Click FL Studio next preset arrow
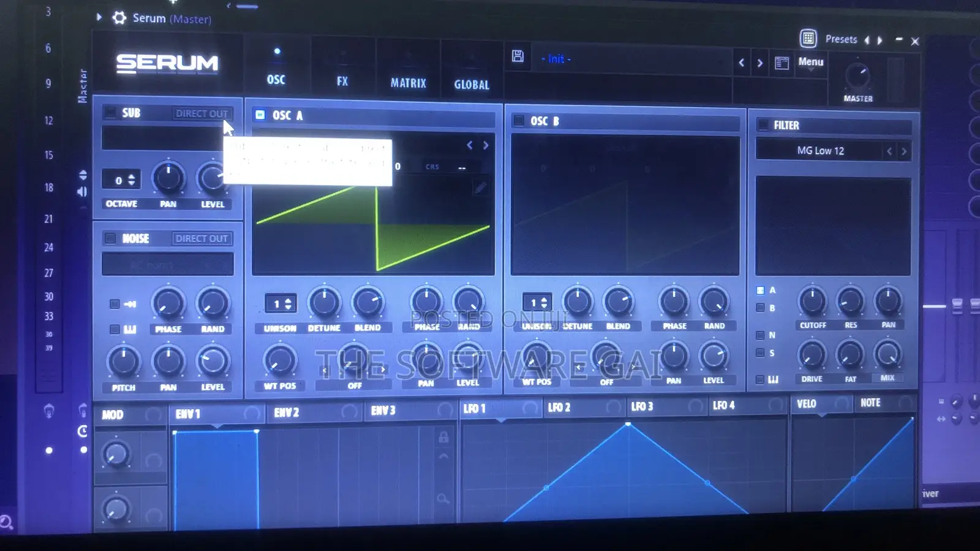This screenshot has width=980, height=551. 880,40
